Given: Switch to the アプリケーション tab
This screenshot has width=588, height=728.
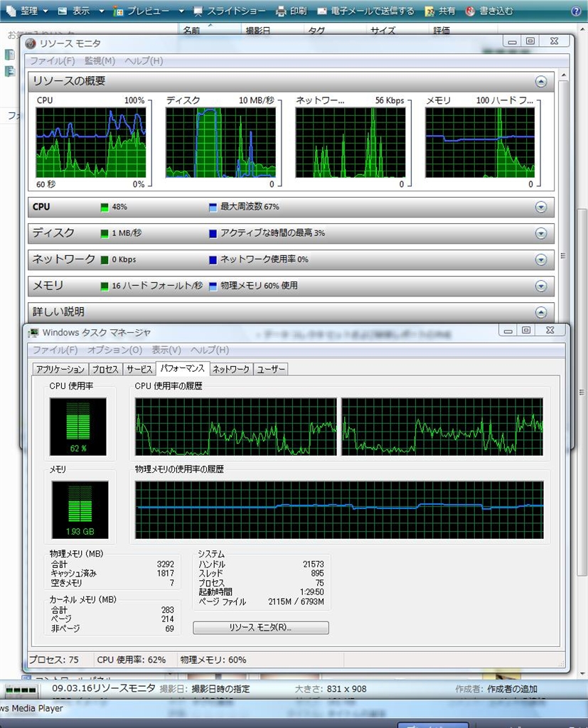Looking at the screenshot, I should tap(60, 370).
